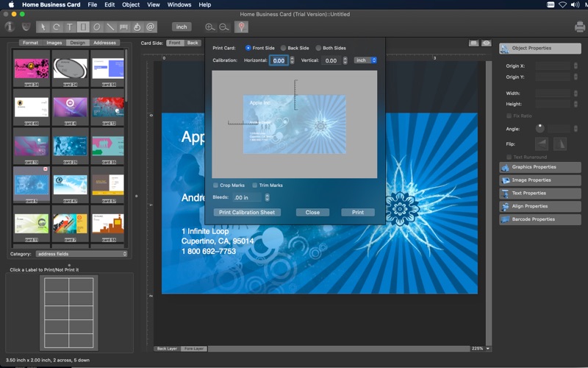Select Both Sides print option
The image size is (588, 368).
pyautogui.click(x=319, y=48)
